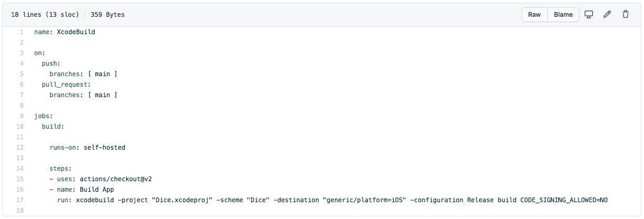Click 'CODE_SIGNING_ALLOWED=NO' in run command
Viewport: 644px width, 219px height.
click(564, 200)
